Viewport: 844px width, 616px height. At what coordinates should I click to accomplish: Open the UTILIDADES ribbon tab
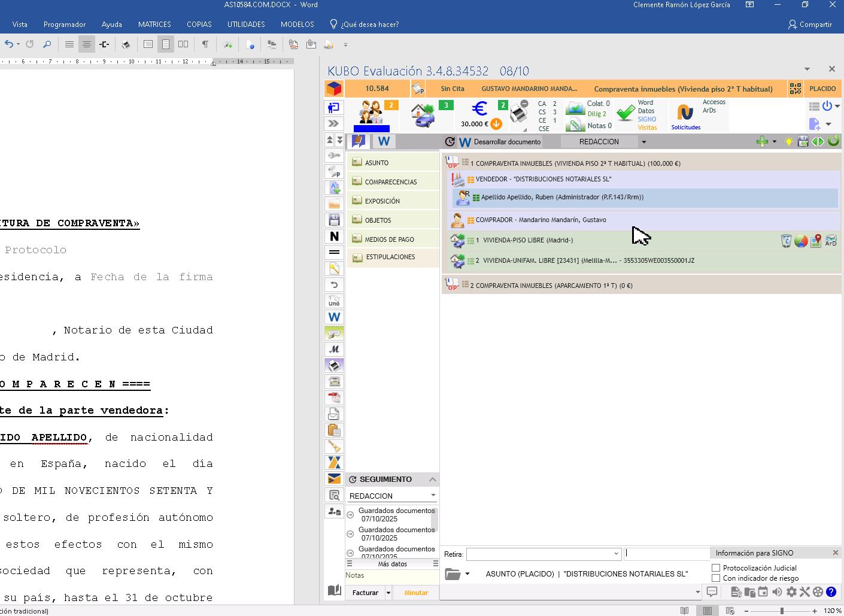(246, 25)
